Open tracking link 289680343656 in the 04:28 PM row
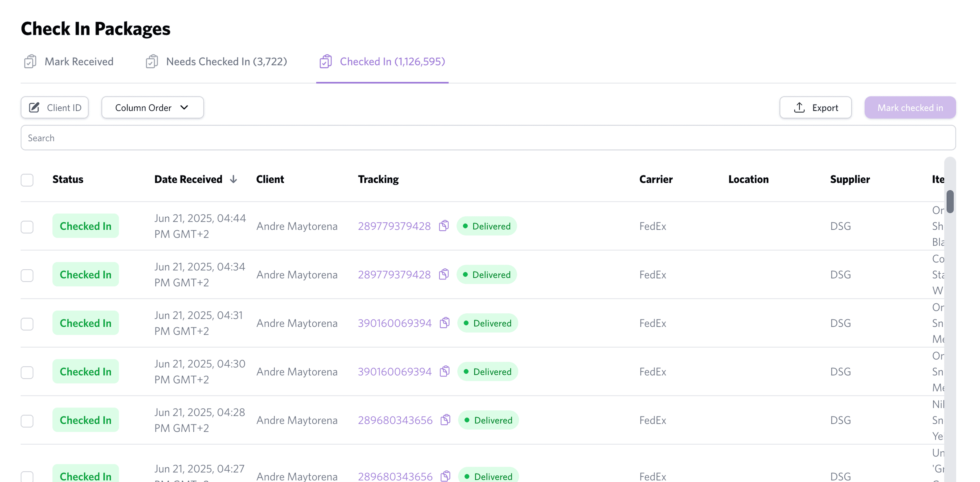980x482 pixels. click(x=395, y=420)
